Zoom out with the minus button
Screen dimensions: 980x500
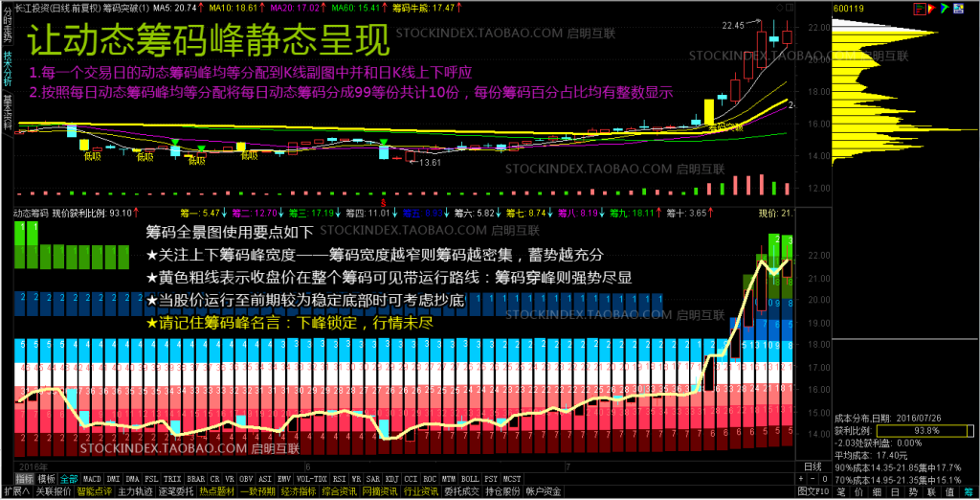tap(813, 479)
